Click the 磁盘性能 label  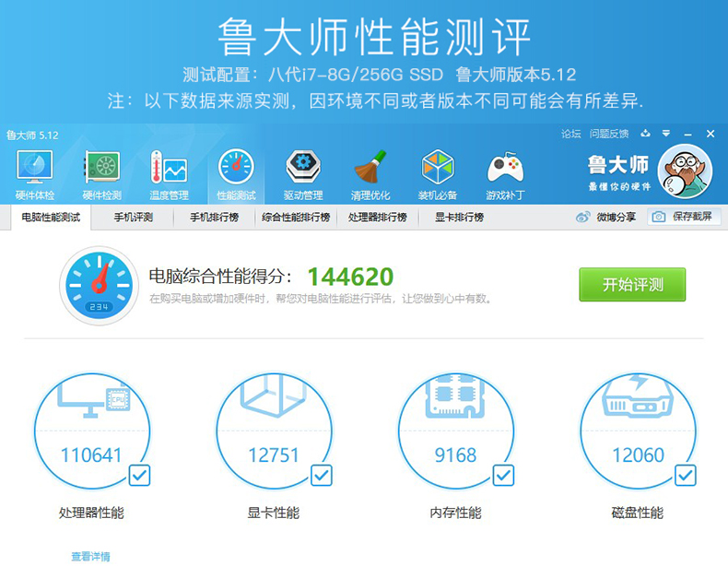tap(637, 513)
